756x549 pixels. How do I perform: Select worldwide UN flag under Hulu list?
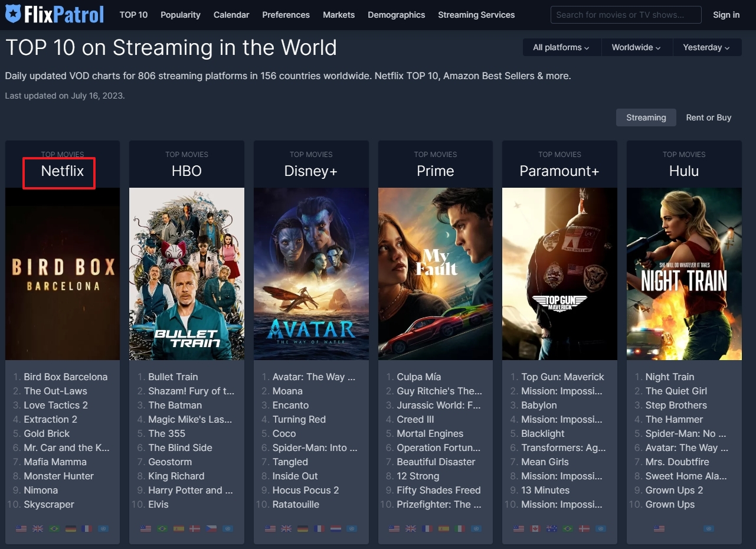tap(708, 528)
